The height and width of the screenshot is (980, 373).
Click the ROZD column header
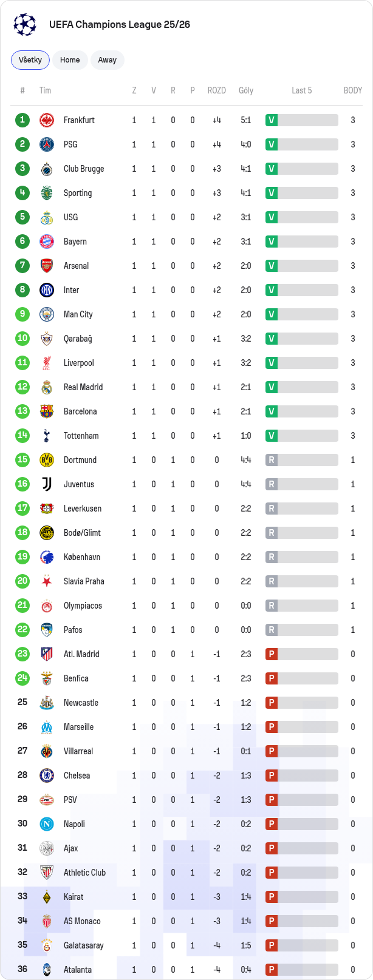point(217,90)
